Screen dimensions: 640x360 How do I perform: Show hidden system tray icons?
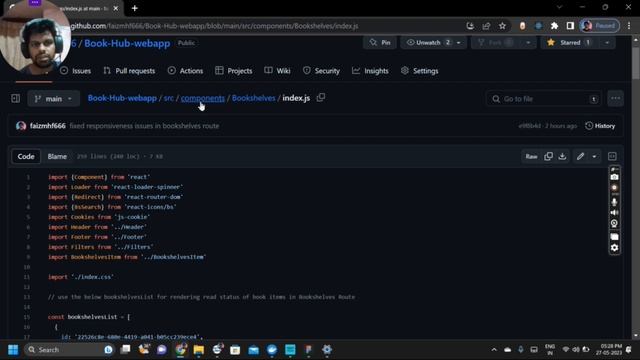pyautogui.click(x=494, y=350)
